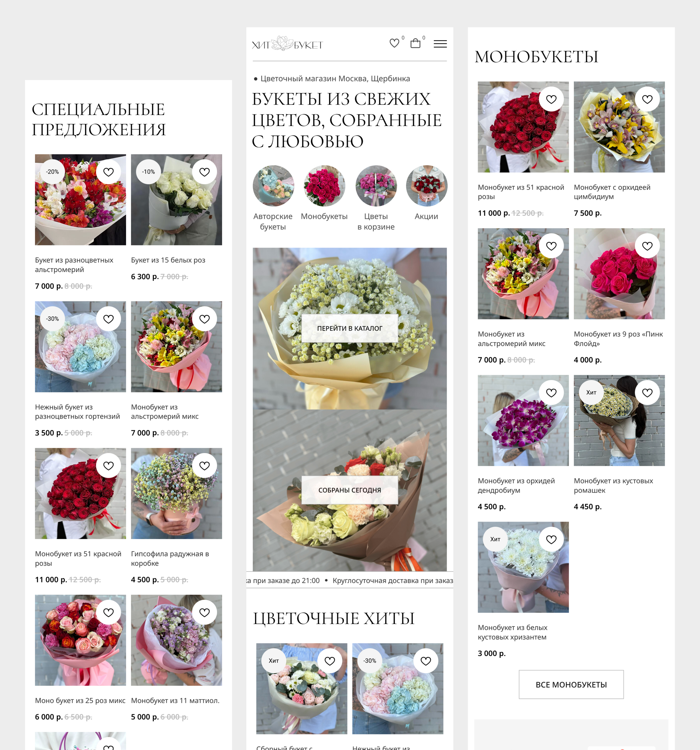Favorite the Букет из 15 белых роз
Image resolution: width=700 pixels, height=750 pixels.
click(x=205, y=172)
